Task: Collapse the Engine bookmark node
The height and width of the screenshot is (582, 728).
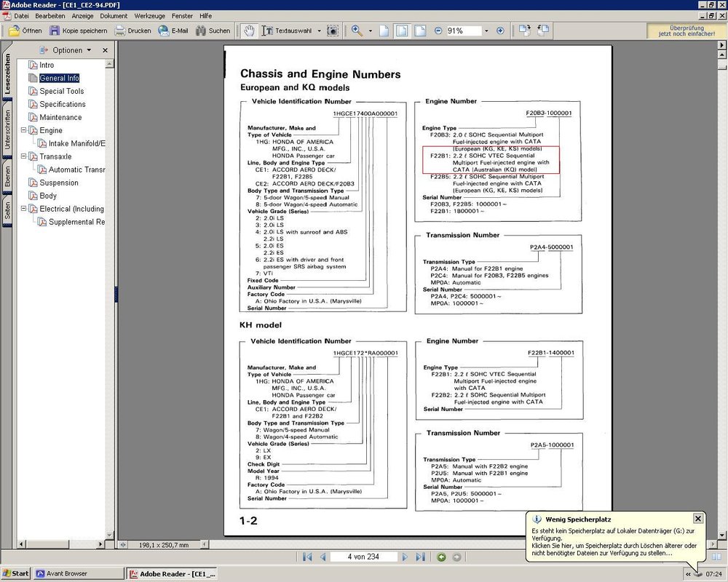Action: tap(23, 130)
